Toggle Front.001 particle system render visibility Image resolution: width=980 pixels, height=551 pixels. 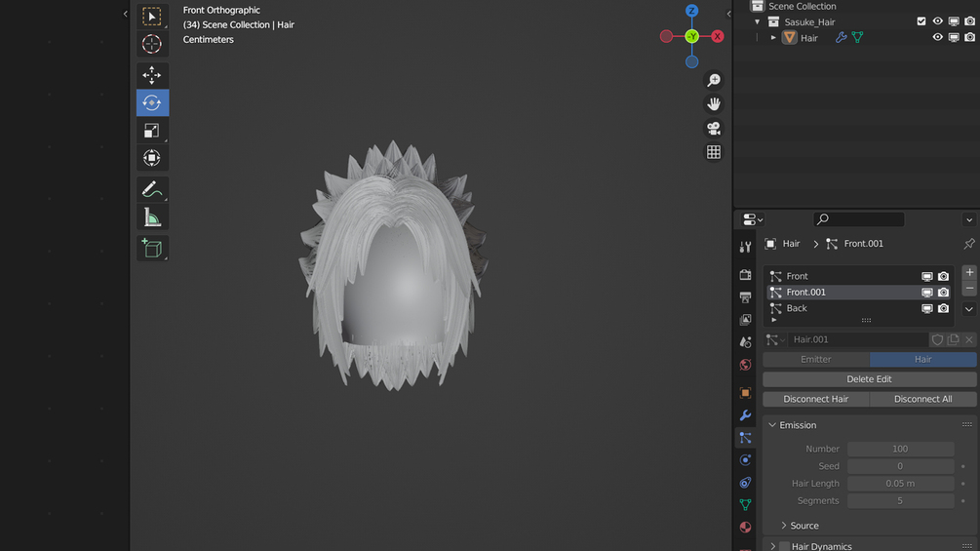(x=943, y=293)
